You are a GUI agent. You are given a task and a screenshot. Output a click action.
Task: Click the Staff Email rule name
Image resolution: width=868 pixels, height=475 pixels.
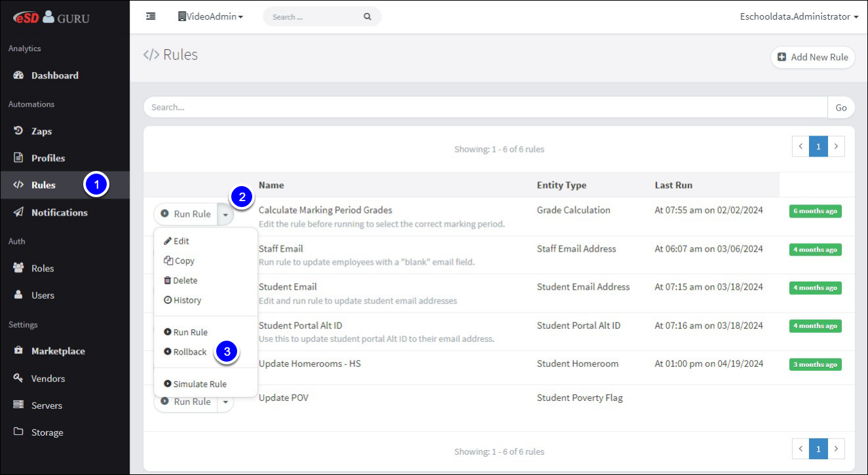coord(281,249)
